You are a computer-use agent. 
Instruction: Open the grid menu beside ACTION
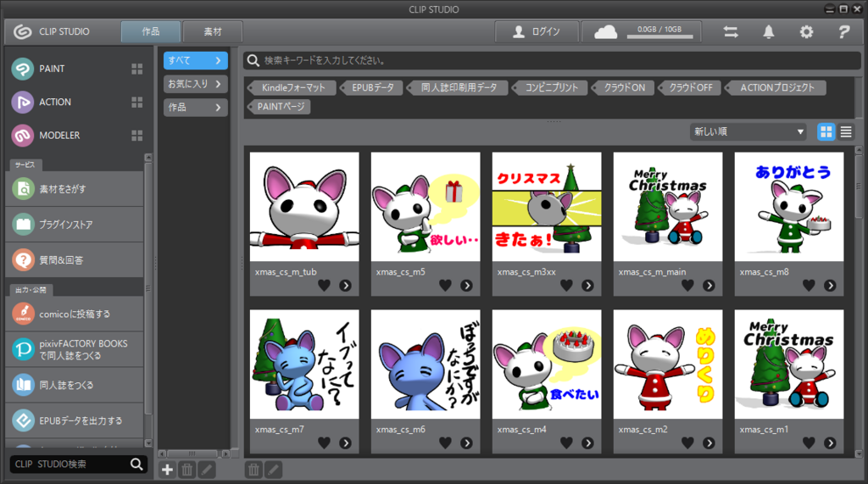136,102
